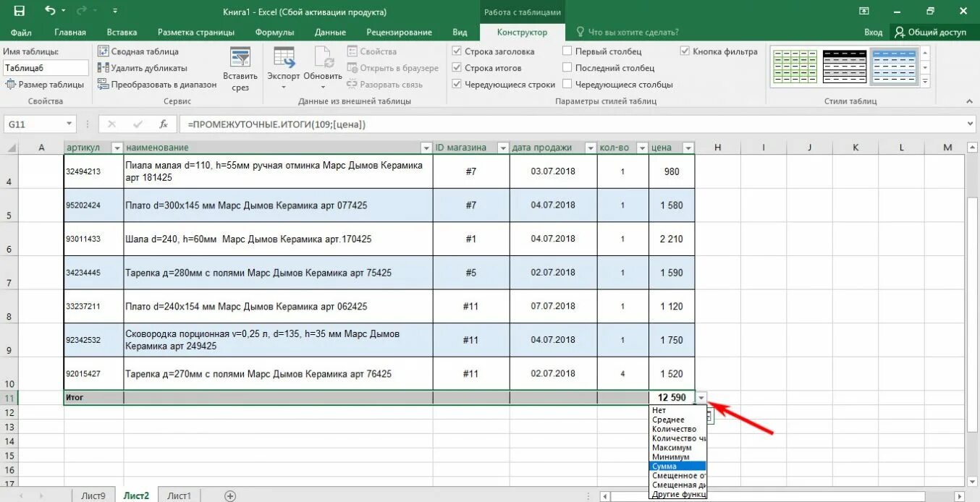Viewport: 980px width, 502px height.
Task: Toggle Строка итогов checkbox
Action: tap(457, 68)
